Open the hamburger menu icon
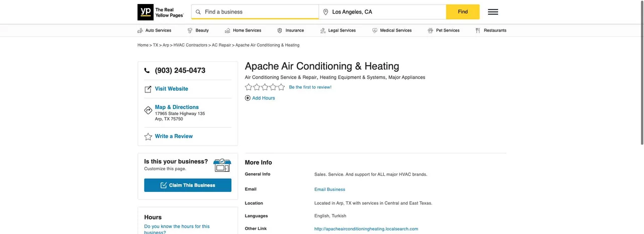This screenshot has height=234, width=644. 493,12
